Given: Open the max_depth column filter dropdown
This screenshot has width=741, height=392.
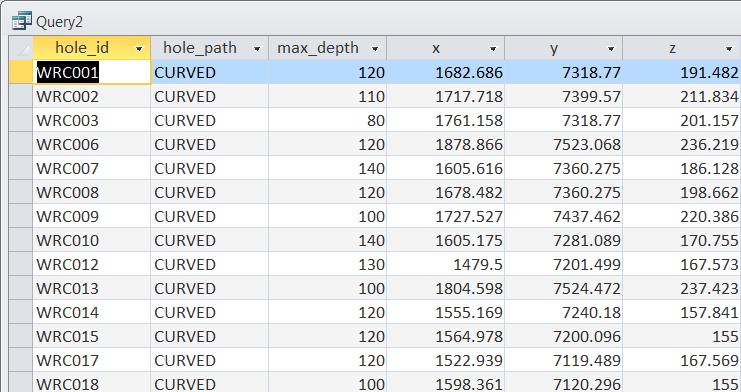Looking at the screenshot, I should tap(375, 48).
